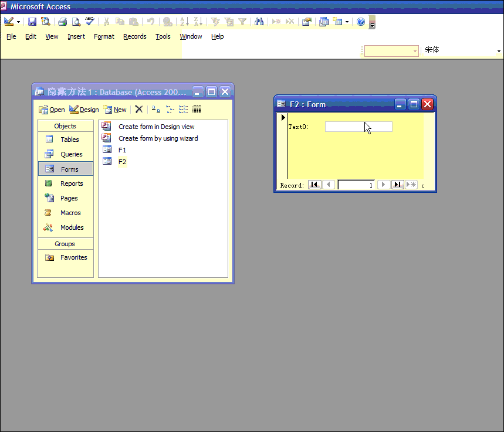Image resolution: width=504 pixels, height=432 pixels.
Task: Click the Cut scissors icon
Action: coord(106,22)
